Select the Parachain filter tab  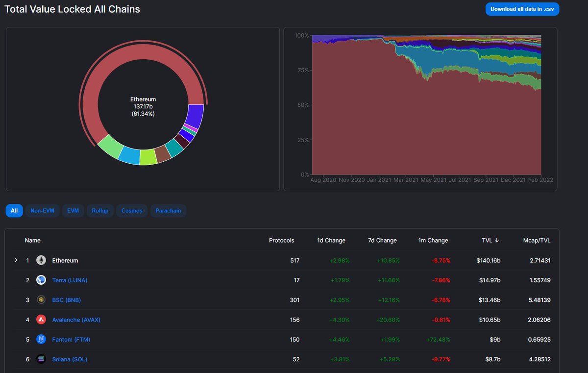pyautogui.click(x=168, y=211)
